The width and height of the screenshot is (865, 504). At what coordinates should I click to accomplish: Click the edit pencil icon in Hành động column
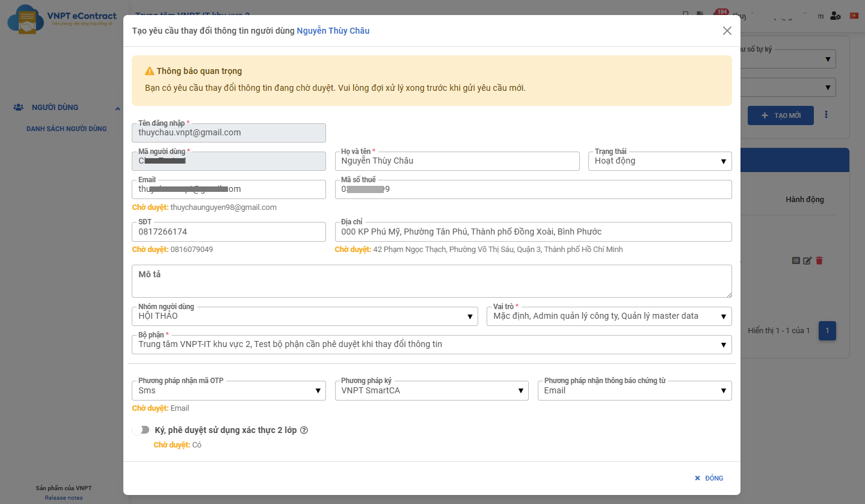pos(807,260)
